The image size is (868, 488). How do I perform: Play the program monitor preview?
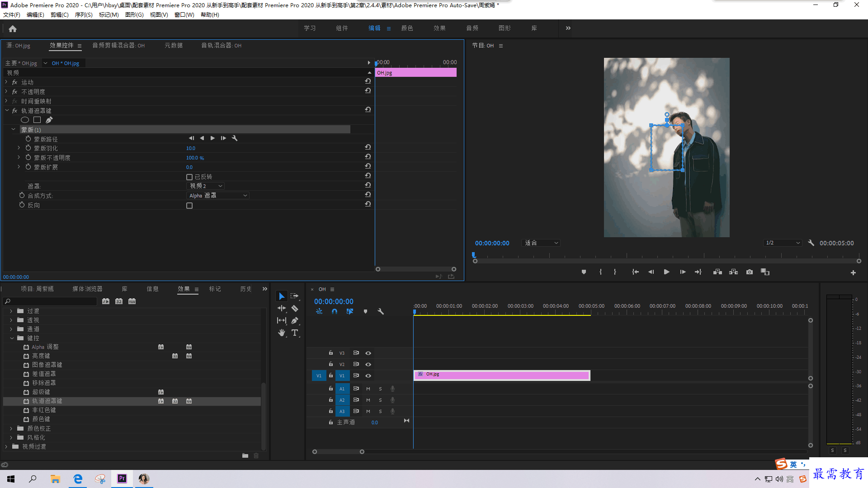coord(666,272)
